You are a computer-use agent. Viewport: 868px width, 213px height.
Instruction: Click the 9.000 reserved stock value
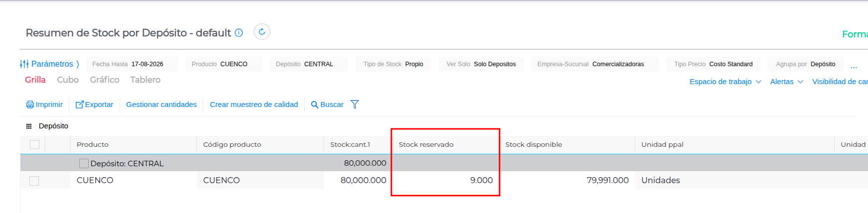pos(482,180)
